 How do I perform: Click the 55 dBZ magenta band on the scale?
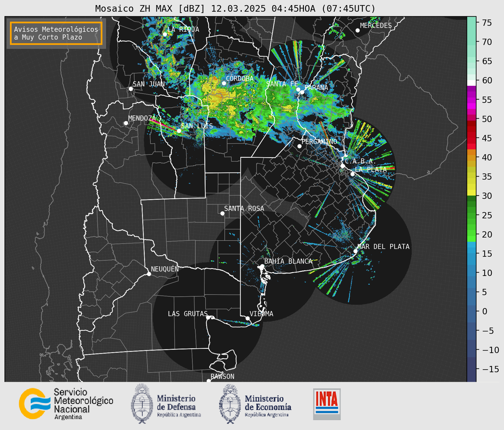[x=471, y=100]
